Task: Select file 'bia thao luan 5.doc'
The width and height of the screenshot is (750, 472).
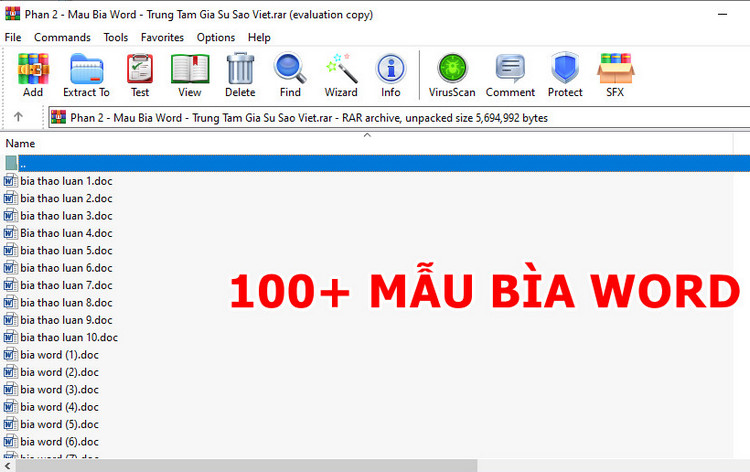Action: tap(58, 251)
